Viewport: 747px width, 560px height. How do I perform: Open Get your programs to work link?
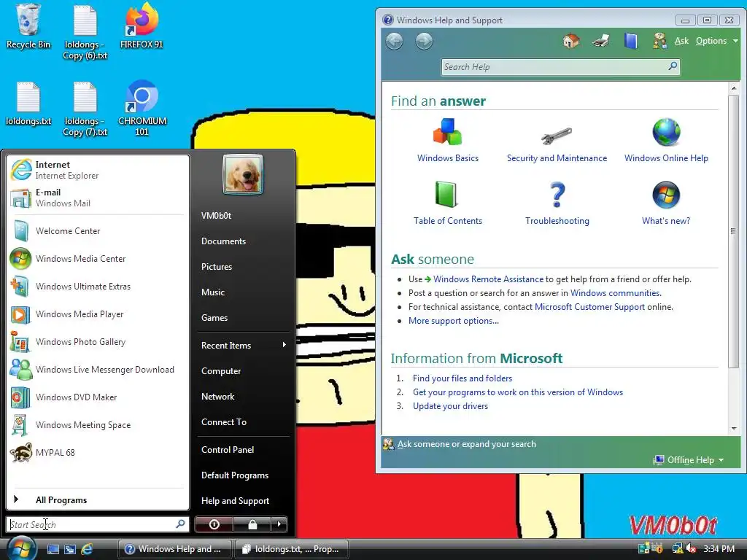(x=518, y=392)
